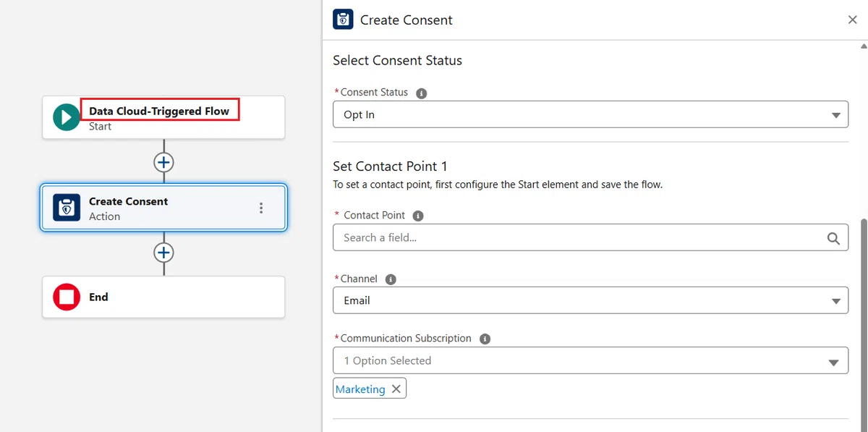Click the search magnifier in Contact Point field
Viewport: 868px width, 432px height.
point(833,238)
